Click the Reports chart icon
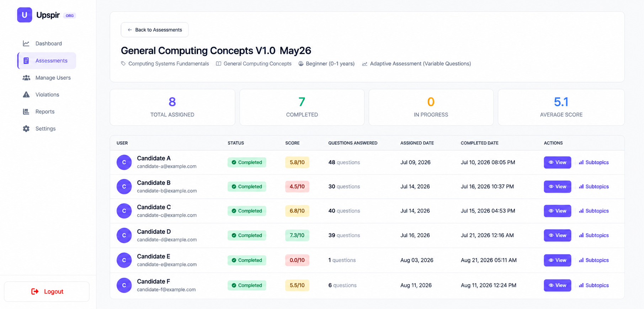This screenshot has height=309, width=644. (x=26, y=112)
